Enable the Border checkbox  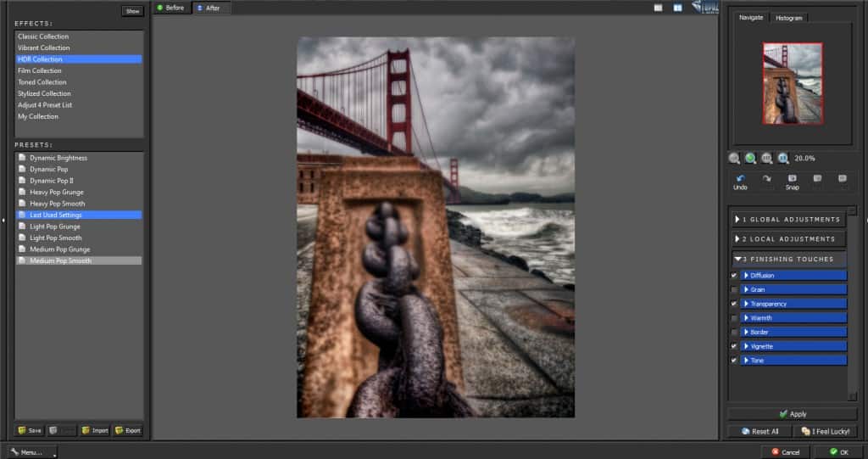click(734, 332)
